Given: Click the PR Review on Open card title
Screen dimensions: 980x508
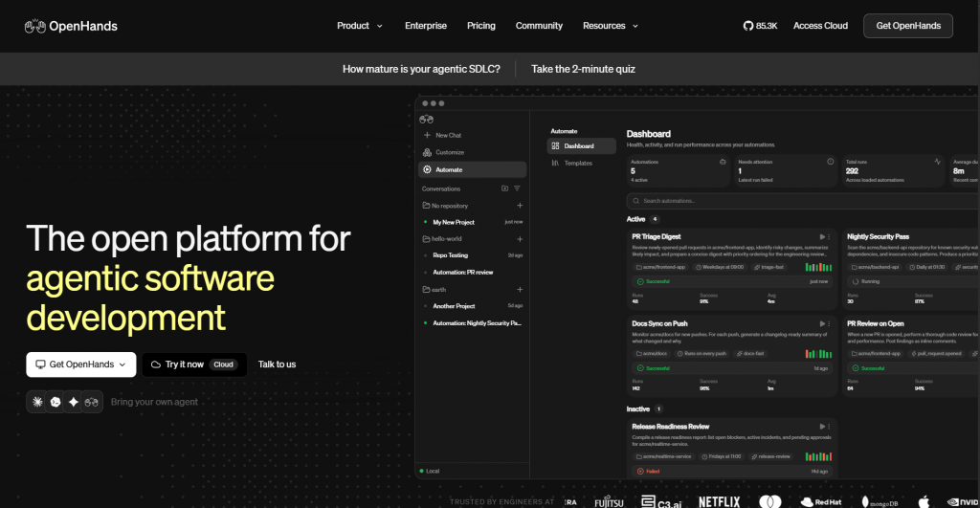Looking at the screenshot, I should coord(875,323).
